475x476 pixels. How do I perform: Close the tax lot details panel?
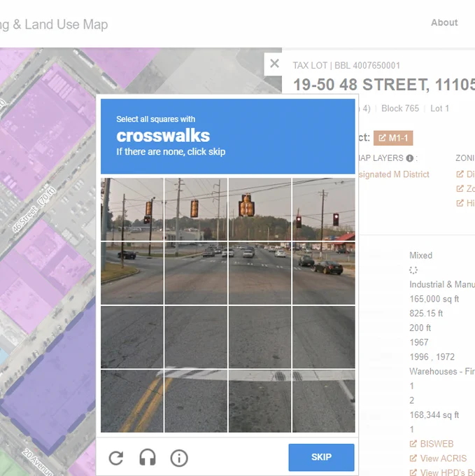click(x=274, y=64)
